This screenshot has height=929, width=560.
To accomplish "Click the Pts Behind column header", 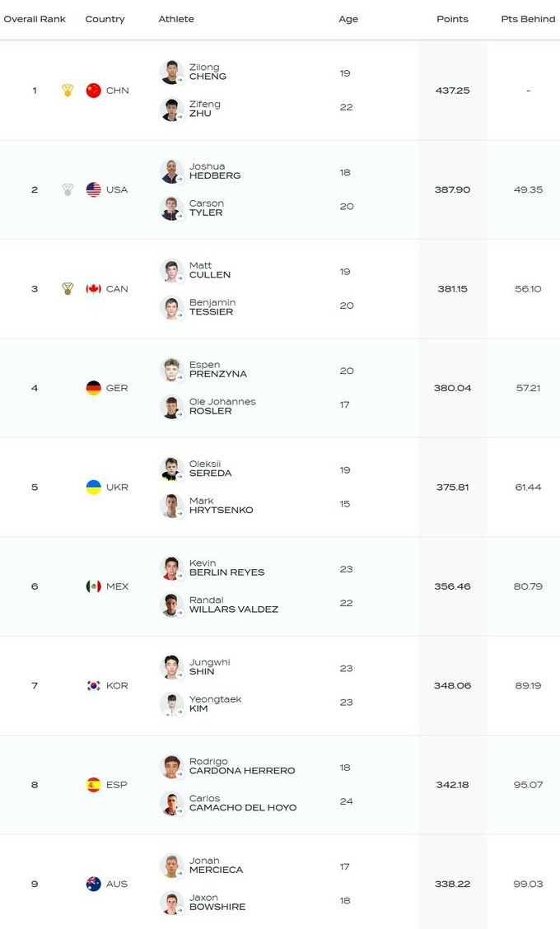I will 528,19.
